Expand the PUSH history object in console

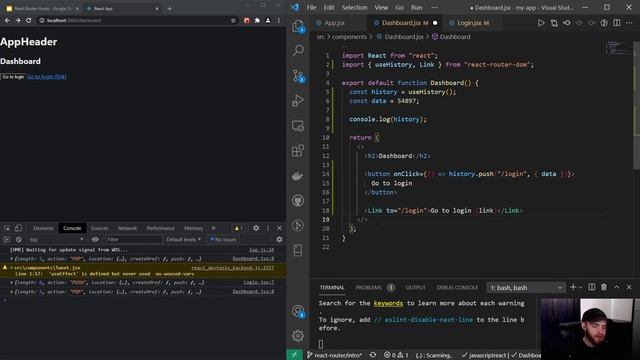click(x=11, y=282)
